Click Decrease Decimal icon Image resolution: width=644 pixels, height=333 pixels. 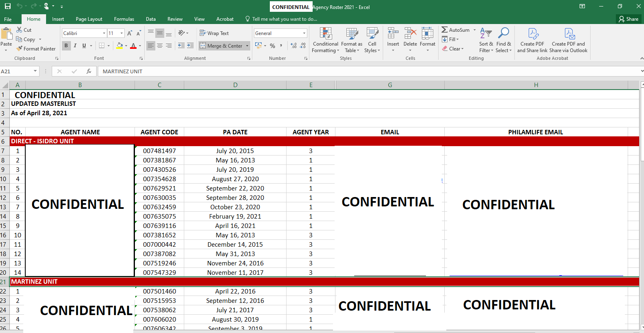tap(303, 46)
